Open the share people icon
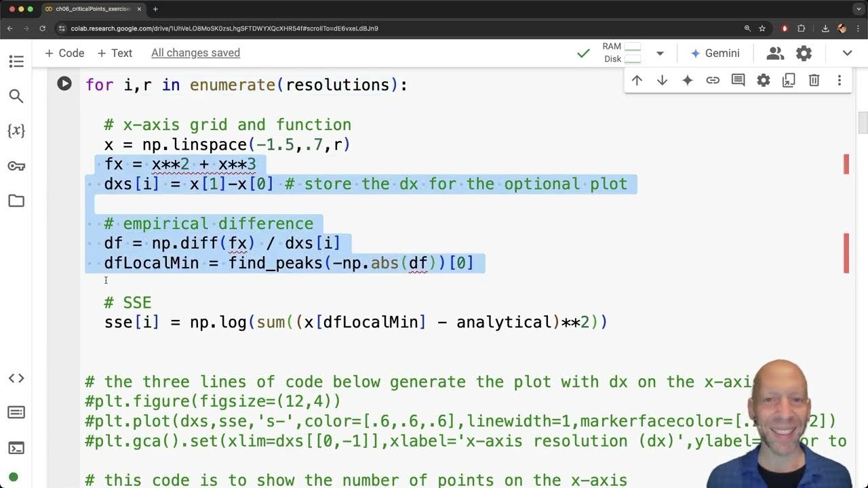Screen dimensions: 868x488 [775, 53]
